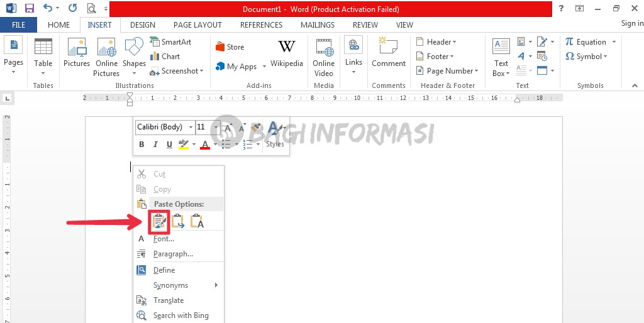Open the Office Store add-ins

pos(230,47)
